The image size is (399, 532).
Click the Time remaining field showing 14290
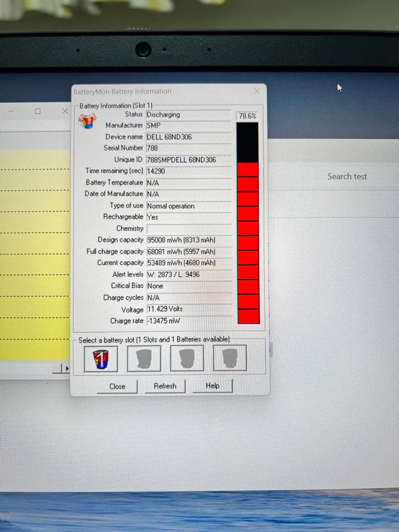[x=190, y=171]
